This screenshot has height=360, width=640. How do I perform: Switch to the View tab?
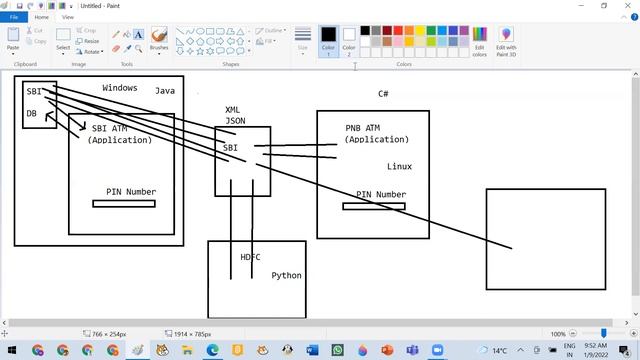point(68,17)
